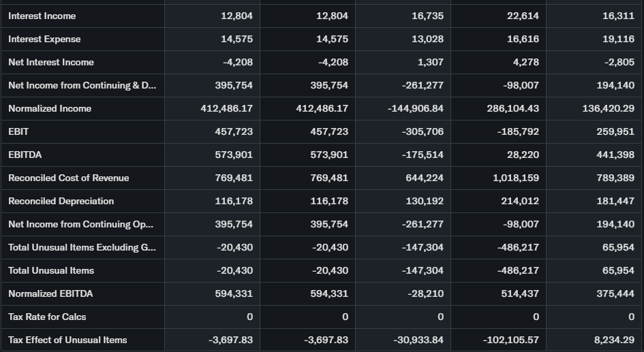Viewport: 644px width, 352px height.
Task: Click the Tax Rate for Calcs label
Action: tap(47, 317)
